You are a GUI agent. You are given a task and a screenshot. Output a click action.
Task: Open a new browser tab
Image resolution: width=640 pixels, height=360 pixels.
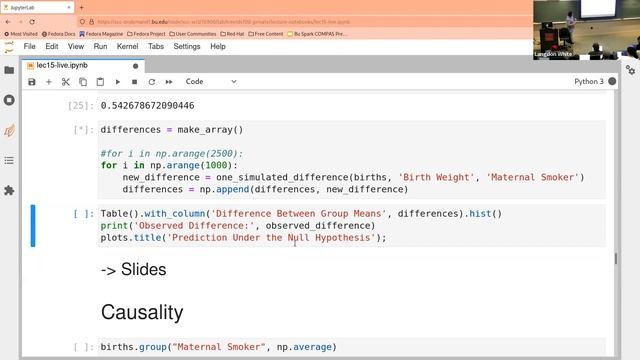[x=82, y=7]
